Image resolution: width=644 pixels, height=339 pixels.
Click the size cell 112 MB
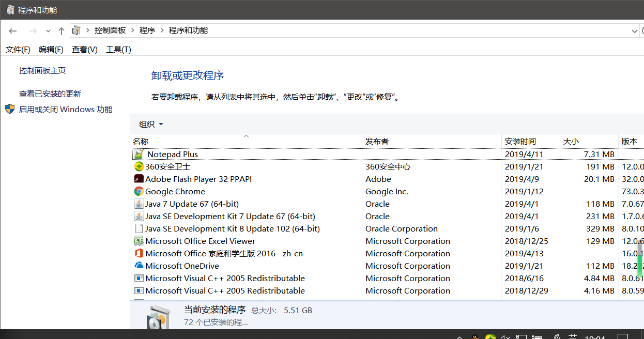(601, 266)
